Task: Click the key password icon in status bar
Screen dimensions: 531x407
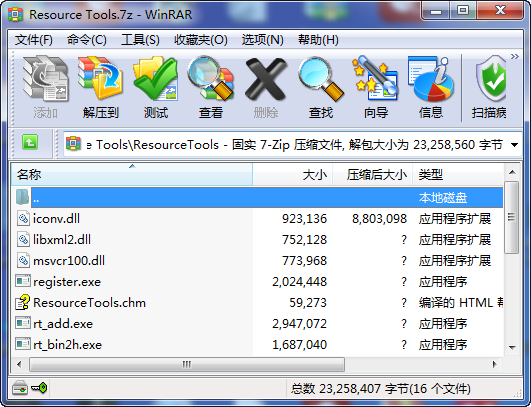Action: 39,388
